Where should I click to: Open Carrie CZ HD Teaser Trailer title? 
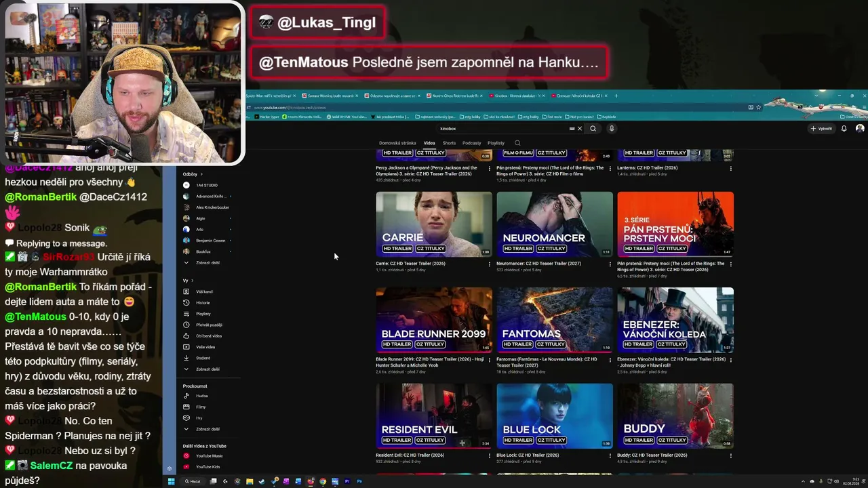coord(410,264)
